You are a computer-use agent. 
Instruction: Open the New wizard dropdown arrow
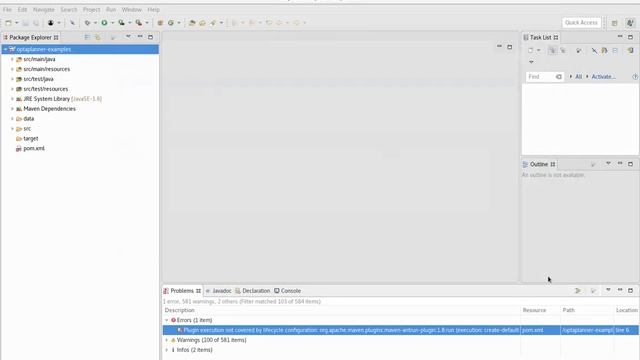pos(17,23)
